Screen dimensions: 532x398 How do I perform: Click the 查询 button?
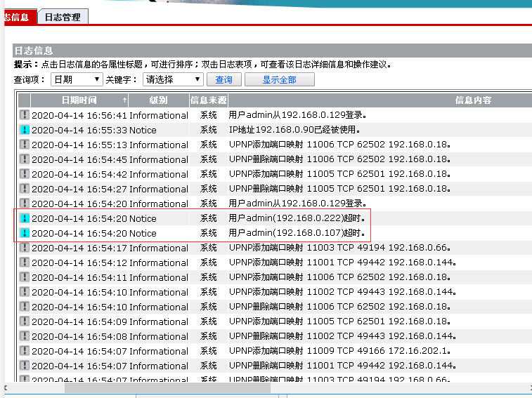(x=224, y=79)
